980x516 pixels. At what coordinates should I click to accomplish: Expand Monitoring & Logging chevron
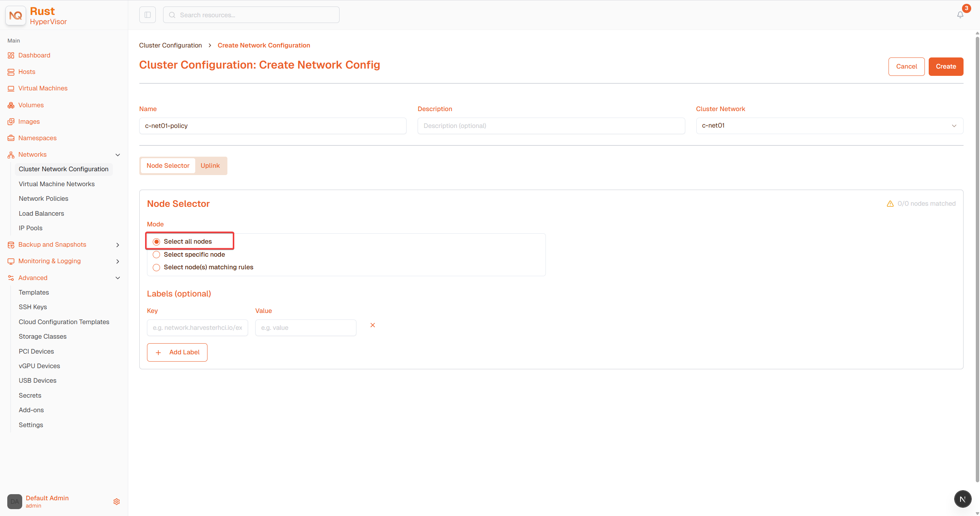tap(118, 261)
